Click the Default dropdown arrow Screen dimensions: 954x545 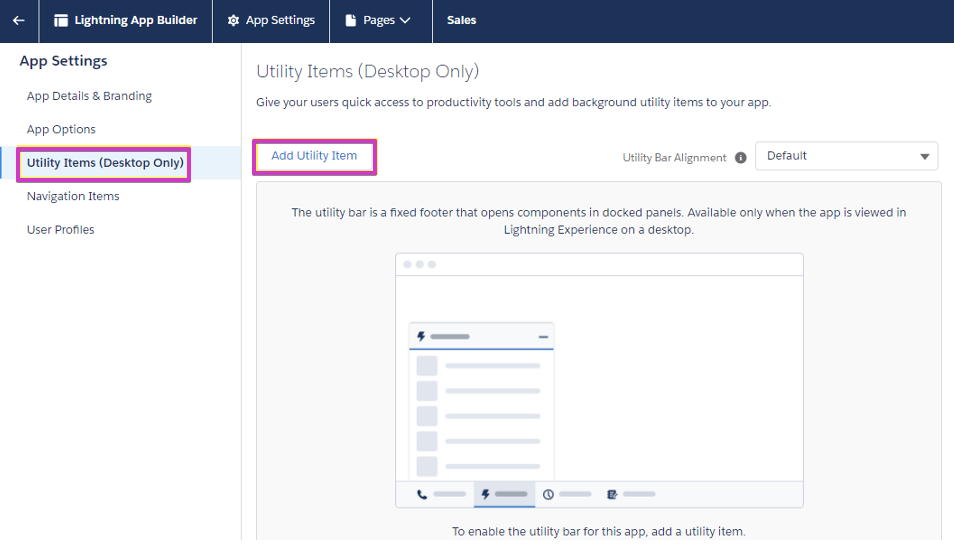pyautogui.click(x=925, y=156)
